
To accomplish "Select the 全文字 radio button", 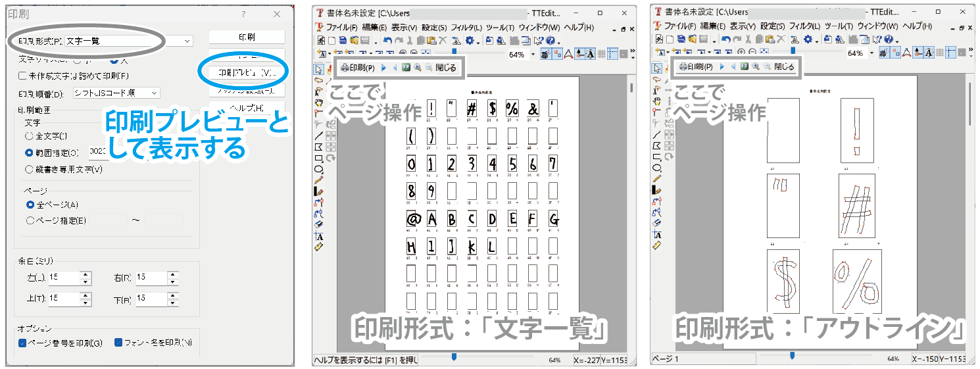I will pyautogui.click(x=29, y=136).
